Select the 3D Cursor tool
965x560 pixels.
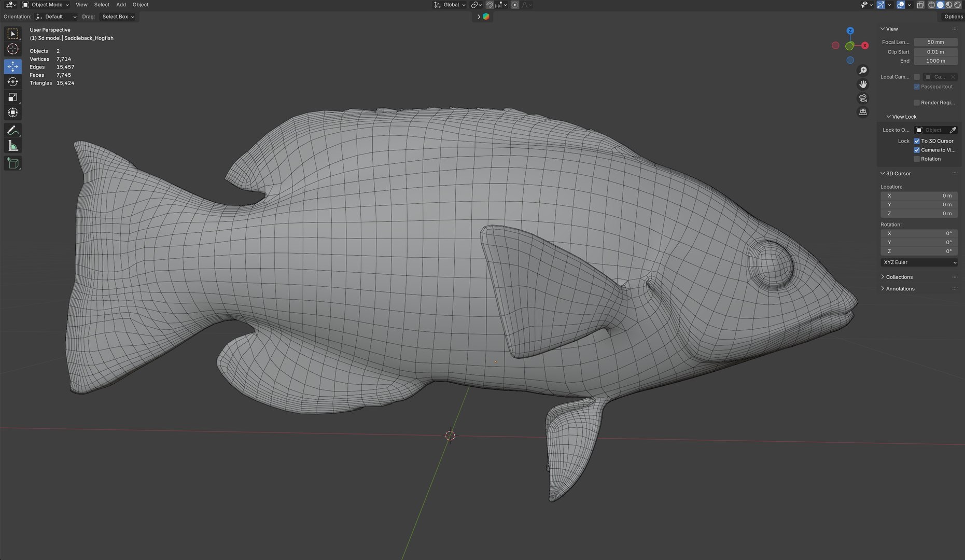pyautogui.click(x=13, y=49)
